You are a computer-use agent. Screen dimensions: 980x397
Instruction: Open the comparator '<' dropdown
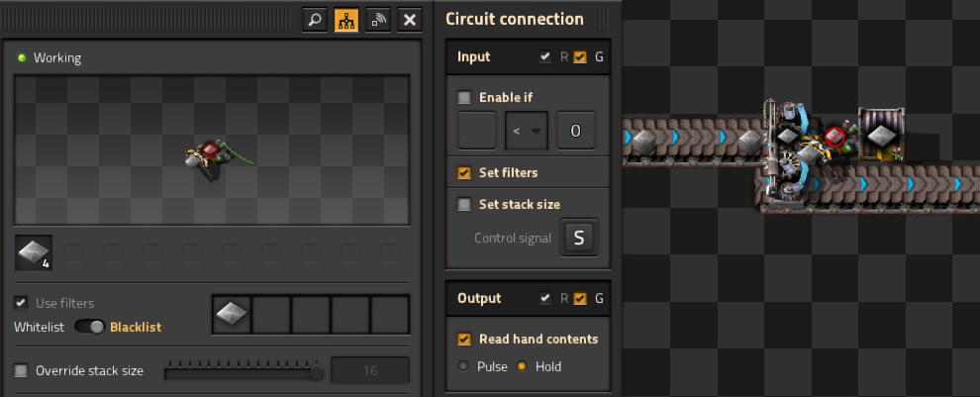[527, 131]
